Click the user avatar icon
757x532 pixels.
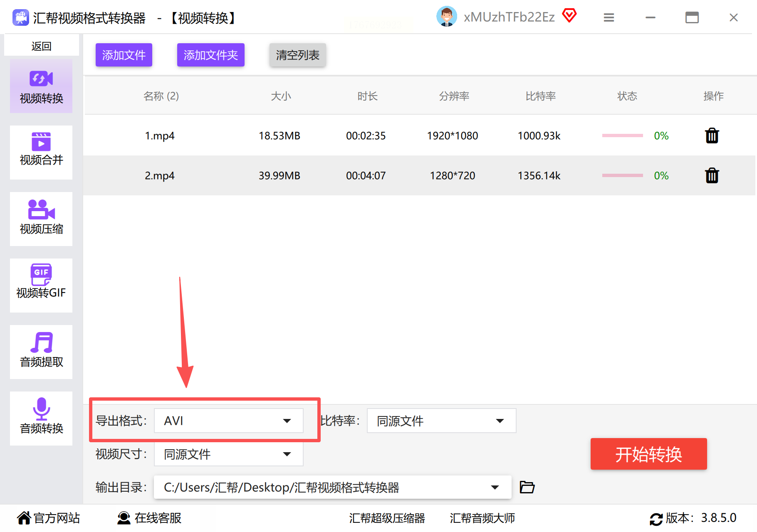pyautogui.click(x=447, y=17)
